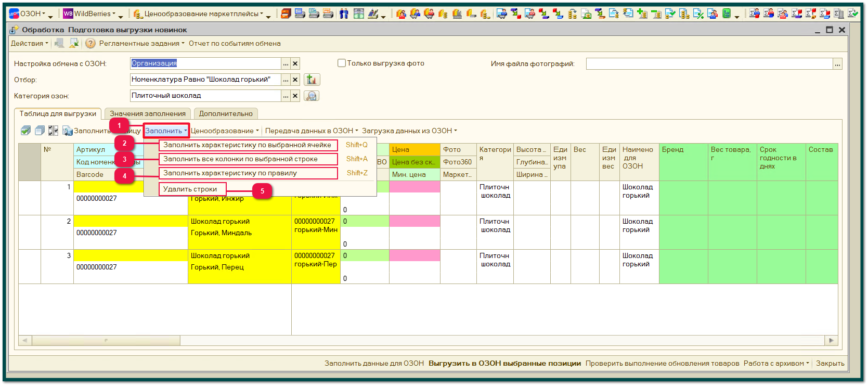Click Выгрузить в ОЗОН выбранные позиции
The width and height of the screenshot is (868, 386).
pos(504,364)
